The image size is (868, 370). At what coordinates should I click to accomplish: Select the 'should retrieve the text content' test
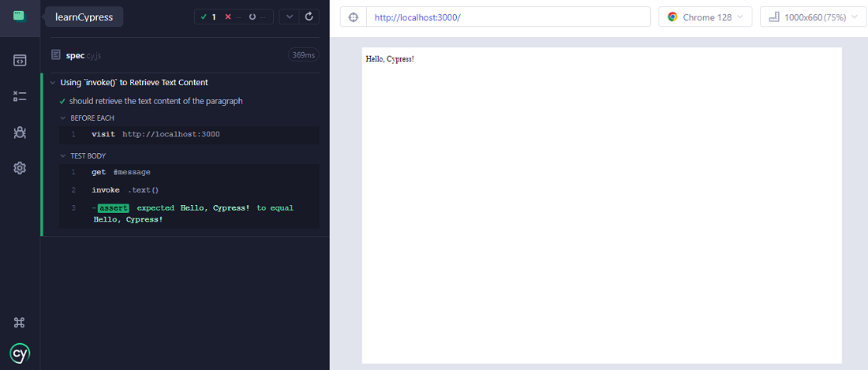(x=155, y=101)
